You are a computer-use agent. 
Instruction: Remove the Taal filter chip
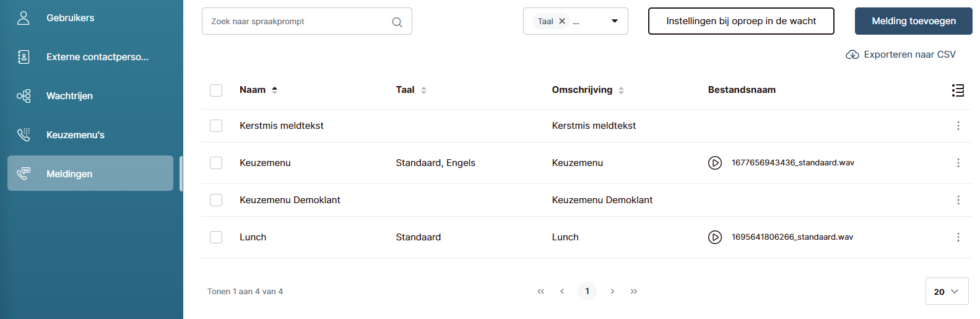pyautogui.click(x=562, y=21)
